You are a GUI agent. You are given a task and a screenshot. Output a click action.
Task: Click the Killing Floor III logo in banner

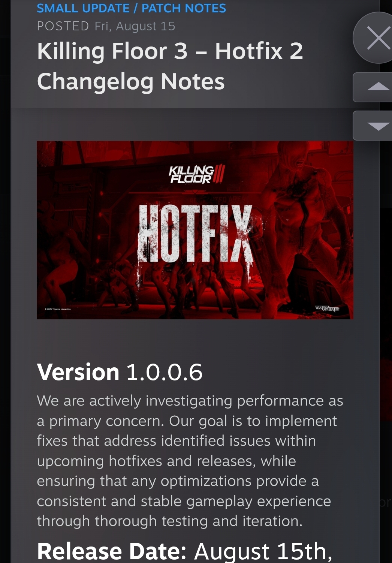pyautogui.click(x=197, y=174)
